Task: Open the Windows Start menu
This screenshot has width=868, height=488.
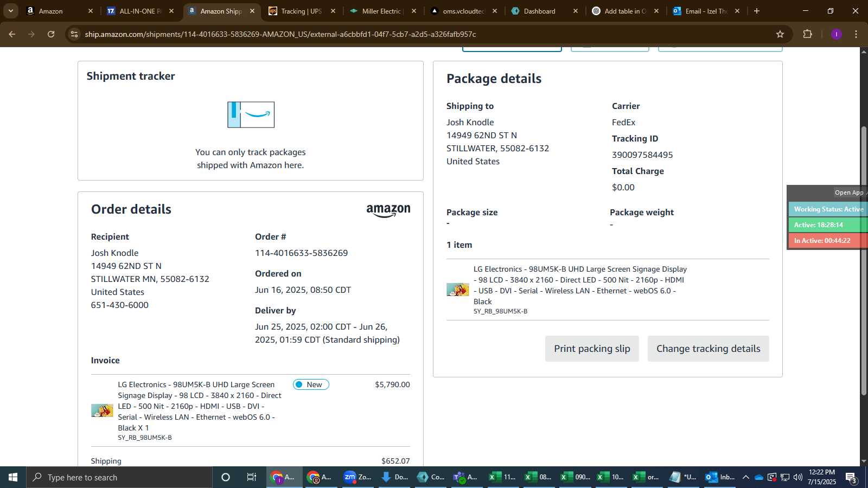Action: tap(13, 477)
